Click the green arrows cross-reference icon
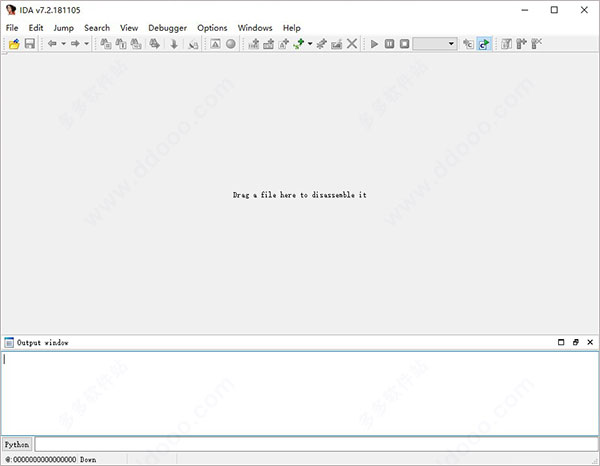Image resolution: width=600 pixels, height=466 pixels. [x=299, y=44]
